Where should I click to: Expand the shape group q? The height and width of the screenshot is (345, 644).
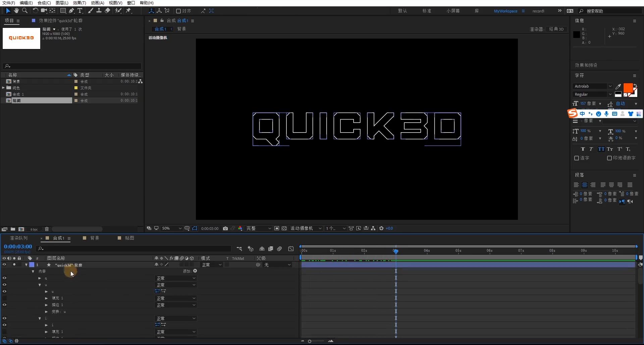40,278
